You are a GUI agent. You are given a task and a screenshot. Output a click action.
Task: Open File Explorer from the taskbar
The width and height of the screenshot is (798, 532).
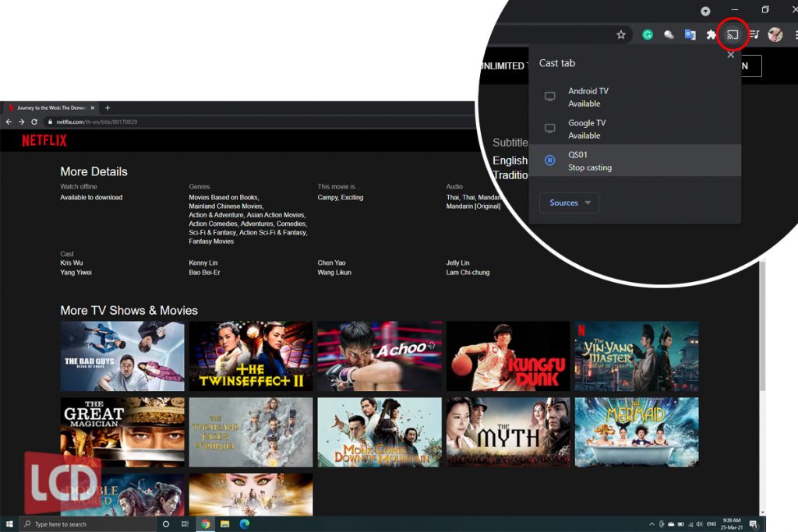pos(225,524)
